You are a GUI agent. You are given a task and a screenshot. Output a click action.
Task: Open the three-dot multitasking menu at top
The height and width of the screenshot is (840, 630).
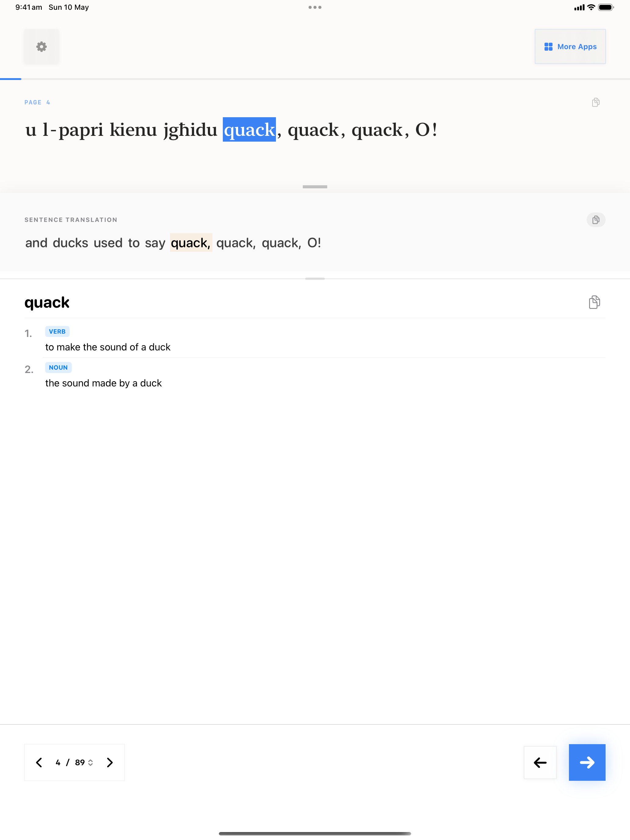[x=315, y=7]
